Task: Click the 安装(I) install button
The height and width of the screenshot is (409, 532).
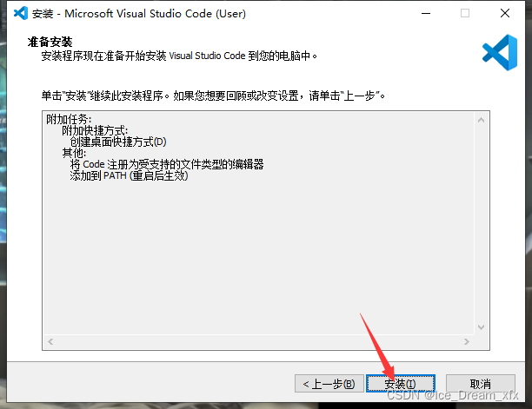Action: (x=401, y=384)
